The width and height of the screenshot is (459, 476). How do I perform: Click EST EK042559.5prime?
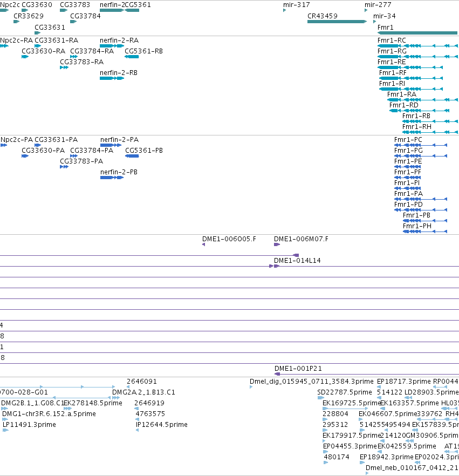(x=407, y=446)
